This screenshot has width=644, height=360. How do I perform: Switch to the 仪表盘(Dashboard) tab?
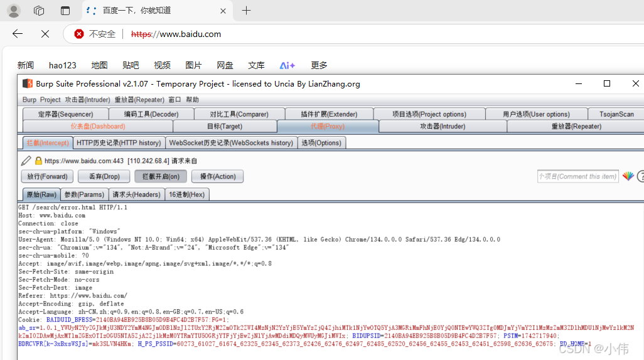coord(98,127)
